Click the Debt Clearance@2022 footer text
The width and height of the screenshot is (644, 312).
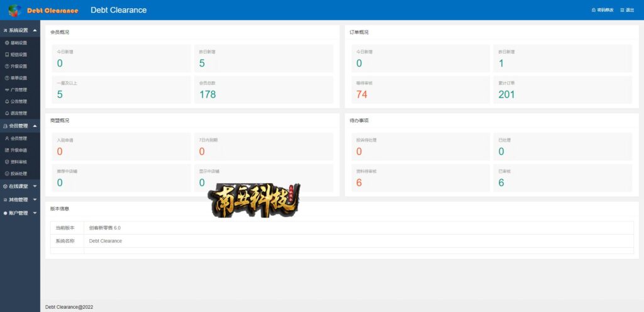tap(69, 307)
